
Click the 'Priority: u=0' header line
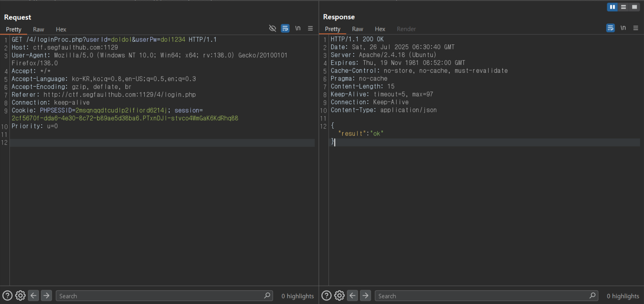(x=35, y=126)
